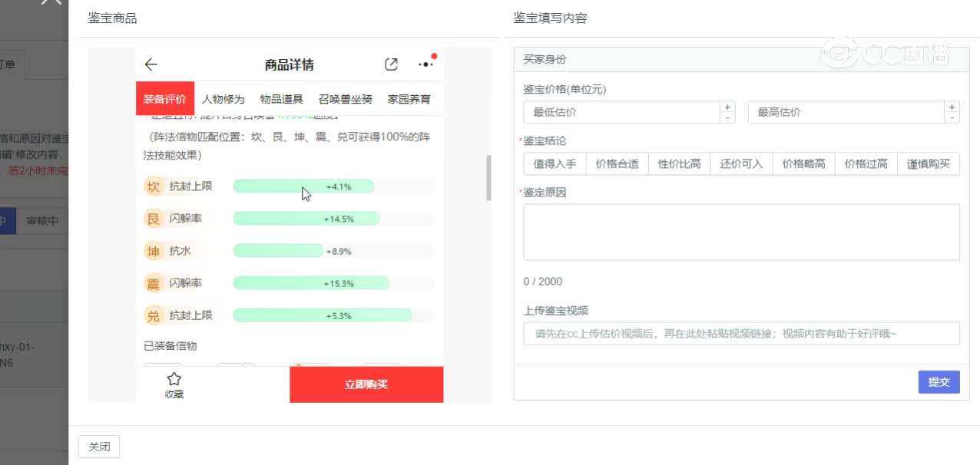
Task: Select the 谨慎购买 conclusion option
Action: point(928,163)
